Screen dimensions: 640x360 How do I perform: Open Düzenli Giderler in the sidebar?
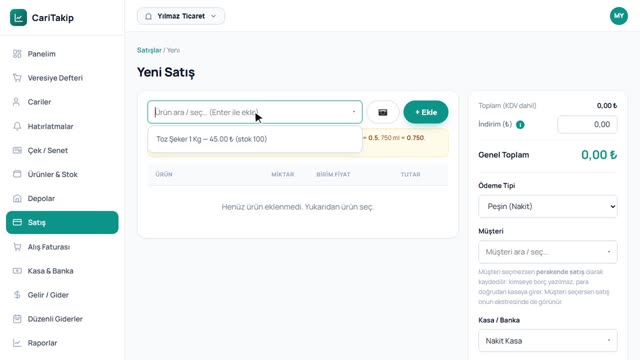(62, 319)
